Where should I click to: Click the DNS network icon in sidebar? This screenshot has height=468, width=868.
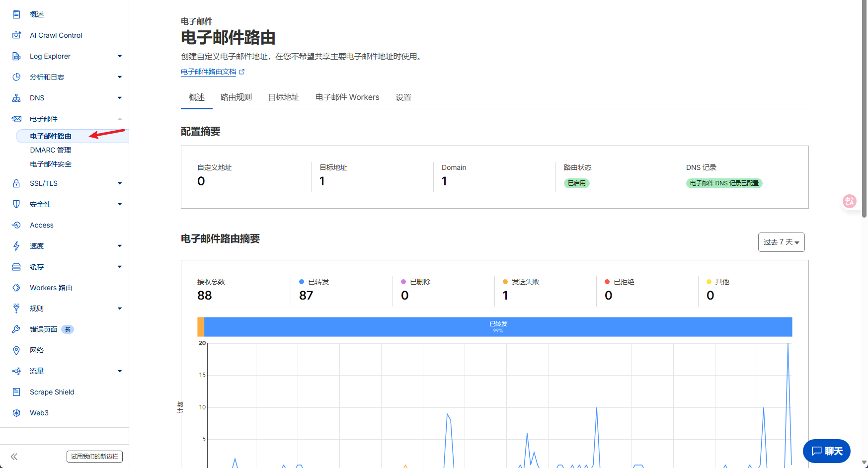coord(16,98)
